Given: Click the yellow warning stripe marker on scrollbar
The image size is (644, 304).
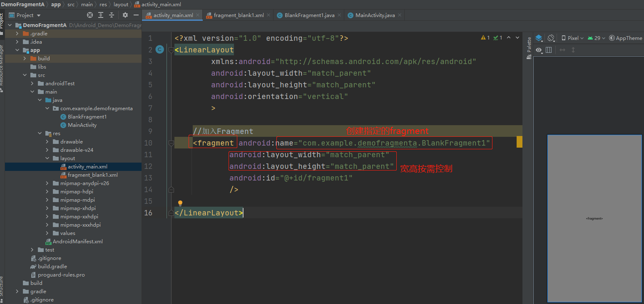Looking at the screenshot, I should pos(519,142).
